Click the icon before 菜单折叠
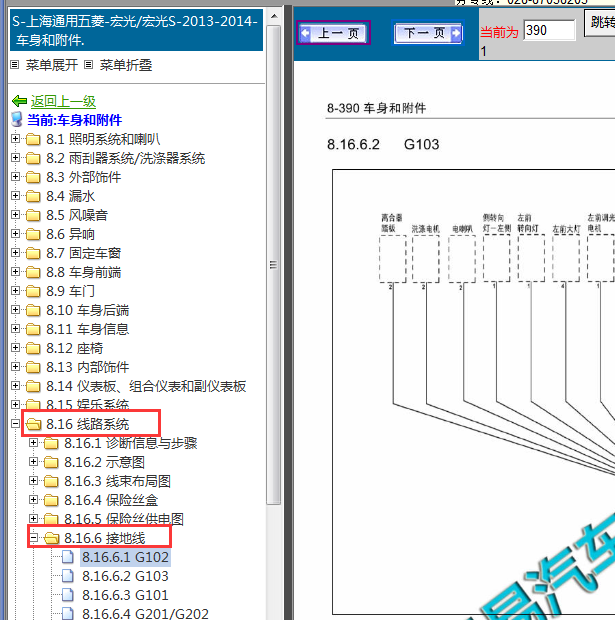The height and width of the screenshot is (620, 615). tap(89, 64)
